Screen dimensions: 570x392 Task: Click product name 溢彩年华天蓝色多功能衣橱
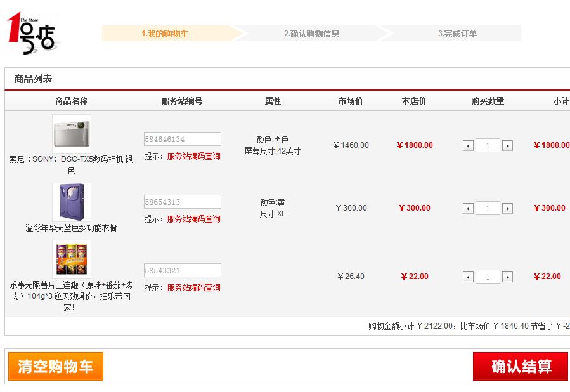(x=71, y=228)
